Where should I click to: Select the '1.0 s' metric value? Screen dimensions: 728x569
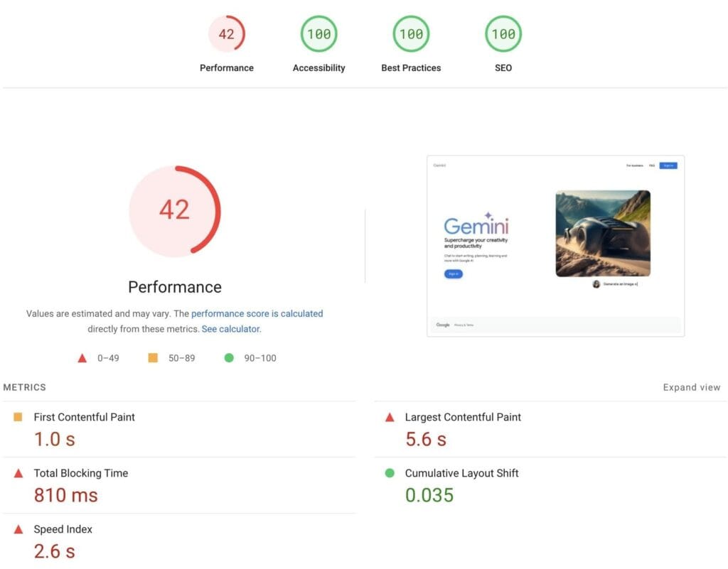pos(55,439)
